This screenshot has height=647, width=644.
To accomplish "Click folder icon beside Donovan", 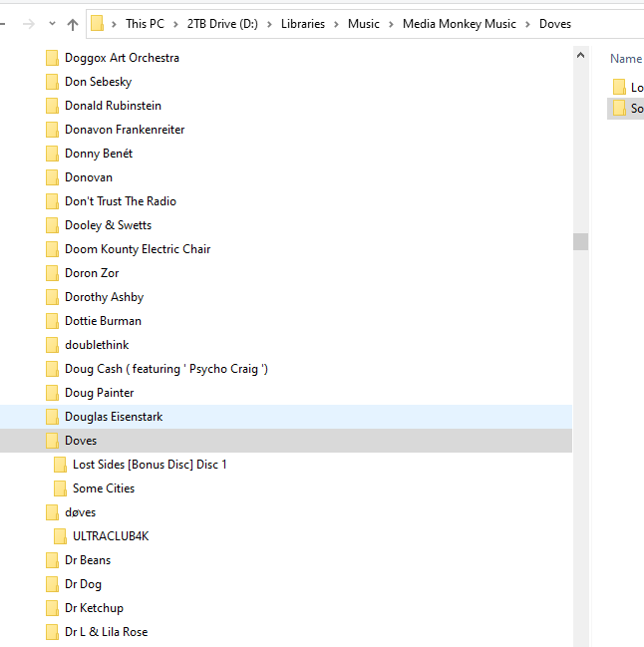I will pos(52,177).
